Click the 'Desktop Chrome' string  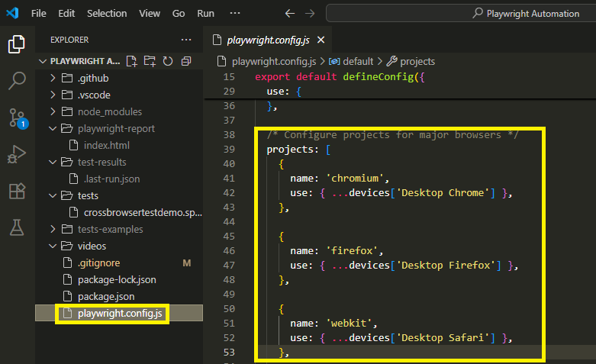(x=443, y=192)
